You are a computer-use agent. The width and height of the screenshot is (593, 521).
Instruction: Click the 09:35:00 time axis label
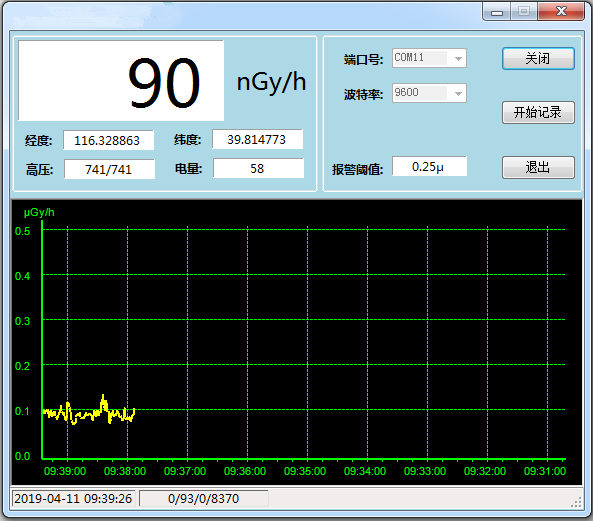305,471
